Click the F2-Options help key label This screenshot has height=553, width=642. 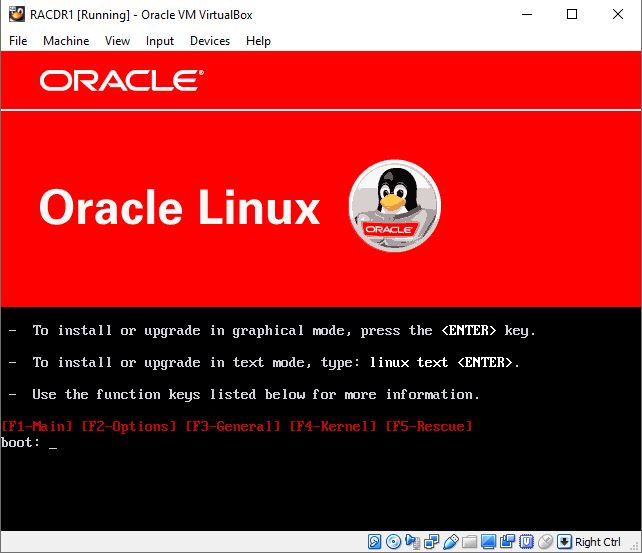coord(129,427)
